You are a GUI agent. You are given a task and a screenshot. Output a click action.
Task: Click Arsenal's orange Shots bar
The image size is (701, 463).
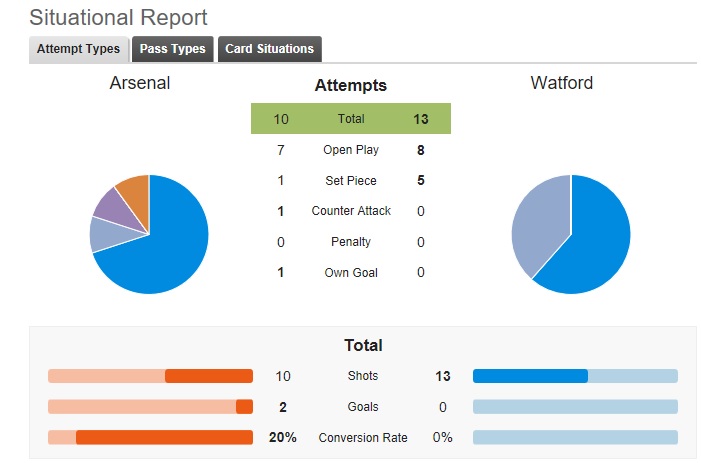click(209, 376)
